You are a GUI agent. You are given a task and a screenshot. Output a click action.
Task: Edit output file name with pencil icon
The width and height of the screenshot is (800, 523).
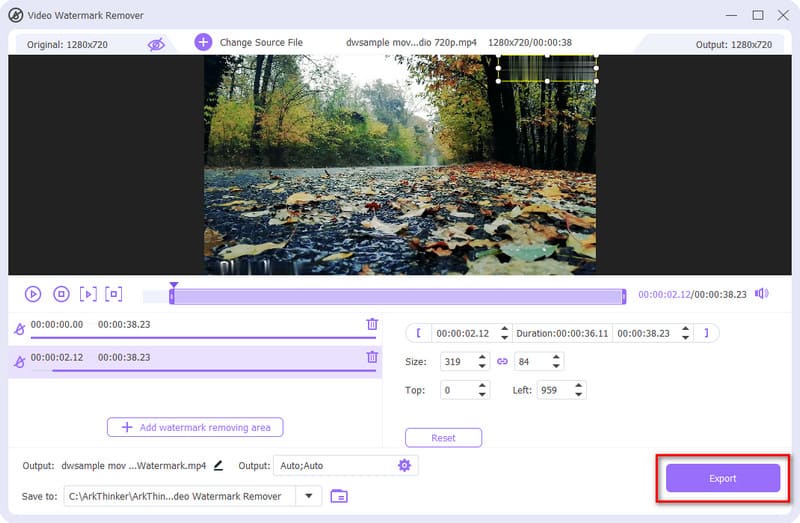(x=218, y=465)
